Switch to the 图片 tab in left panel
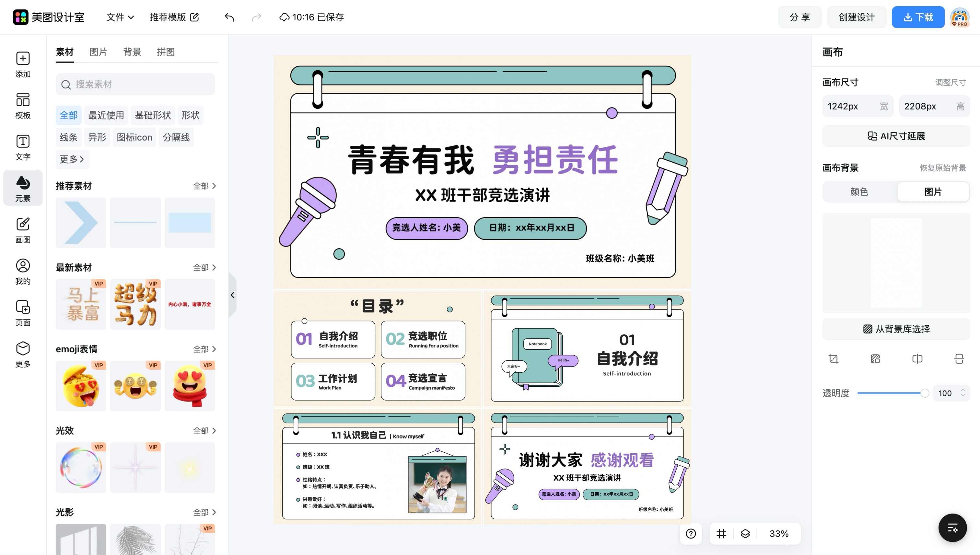This screenshot has height=555, width=980. coord(98,52)
